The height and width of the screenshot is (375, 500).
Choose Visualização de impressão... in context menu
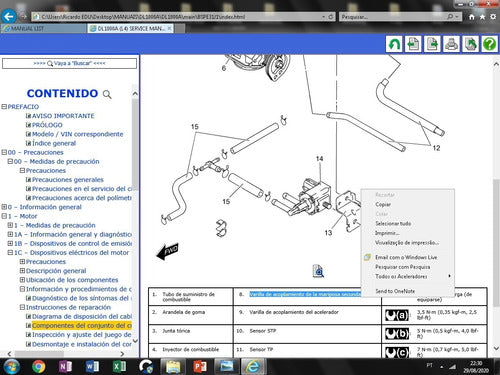(x=408, y=243)
